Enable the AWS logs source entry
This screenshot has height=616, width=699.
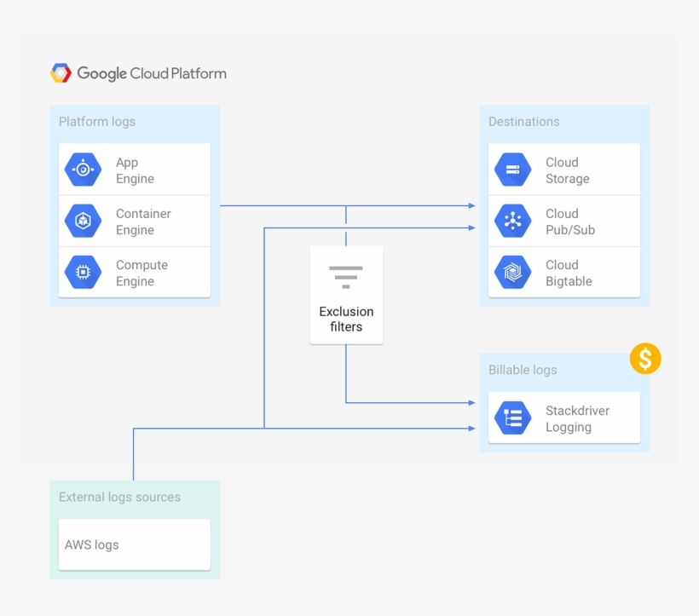pos(134,544)
